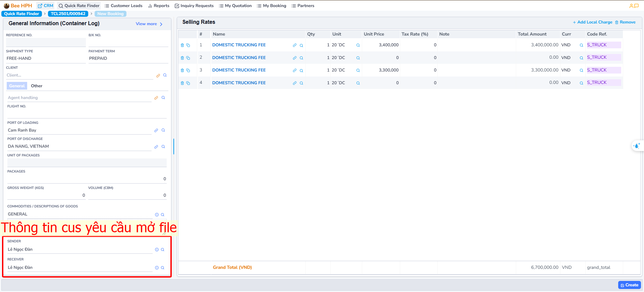This screenshot has width=644, height=292.
Task: Switch to the Other tab
Action: pyautogui.click(x=37, y=86)
